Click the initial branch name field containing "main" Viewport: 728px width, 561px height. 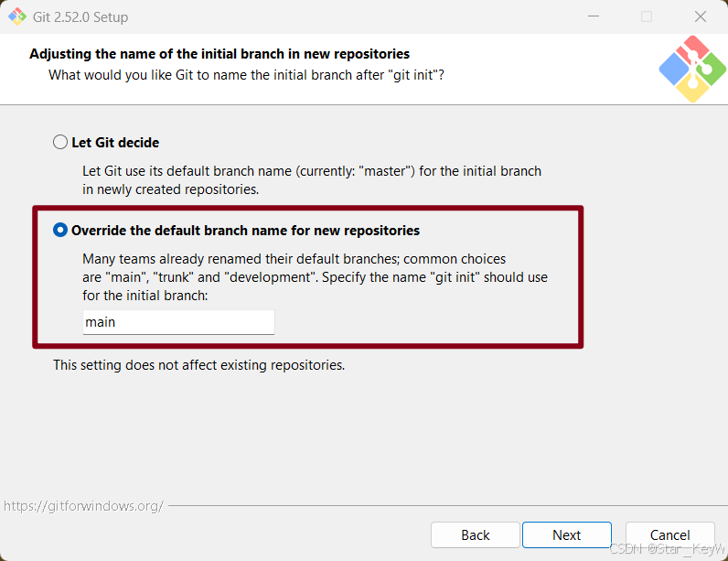coord(178,322)
